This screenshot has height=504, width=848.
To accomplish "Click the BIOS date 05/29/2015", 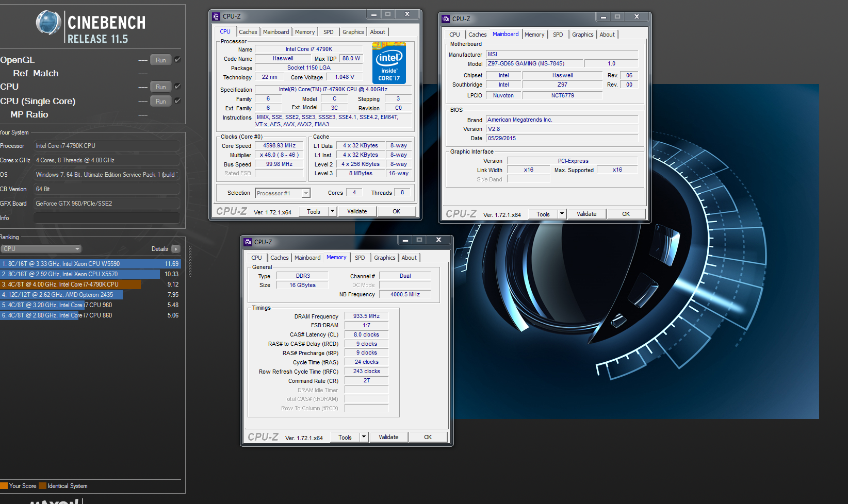I will pyautogui.click(x=562, y=138).
